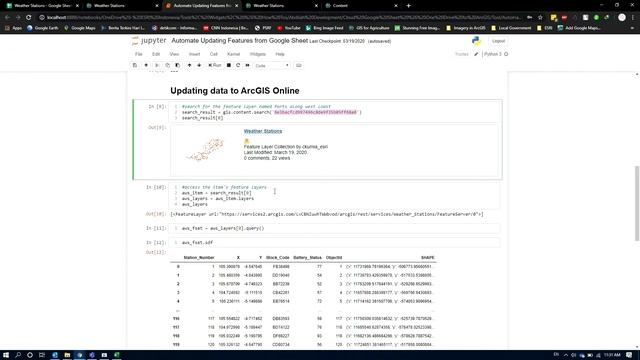
Task: Click the Trusted notebook indicator
Action: (462, 54)
